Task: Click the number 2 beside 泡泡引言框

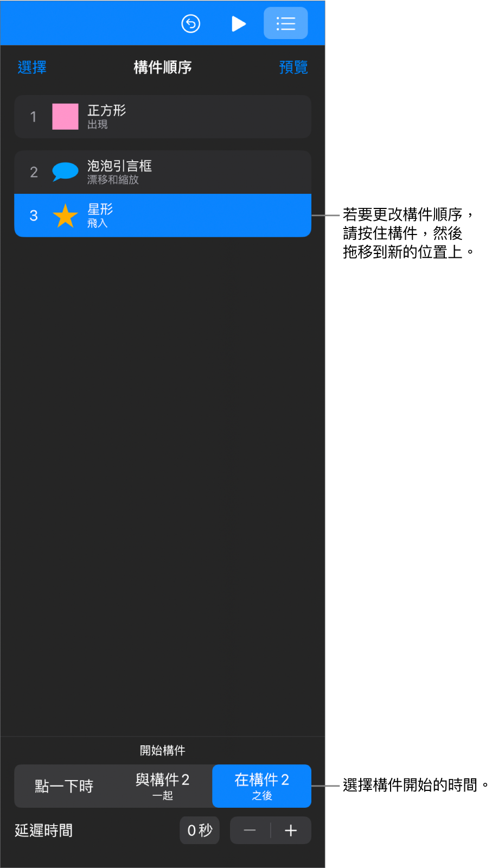Action: (x=34, y=172)
